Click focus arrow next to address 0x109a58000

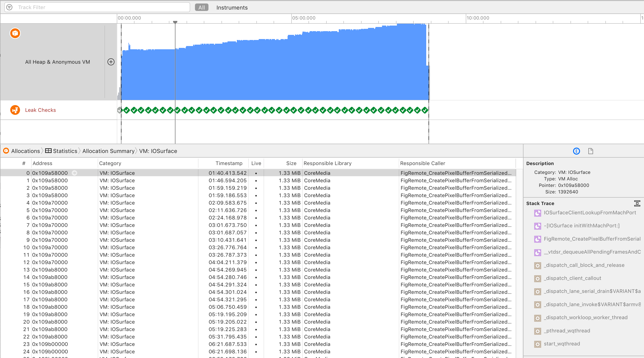coord(74,173)
